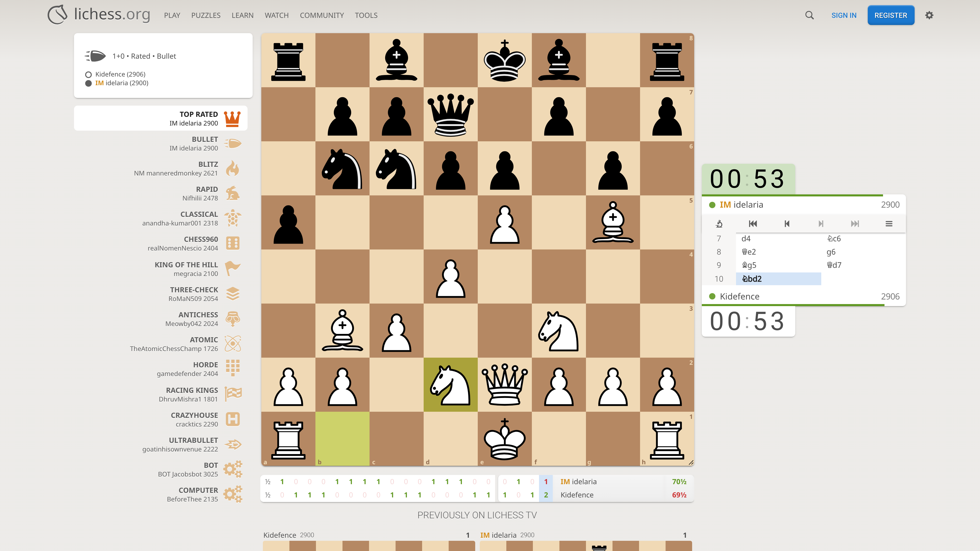
Task: Open previous game thumbnail by IM idelaria 2900
Action: [585, 541]
